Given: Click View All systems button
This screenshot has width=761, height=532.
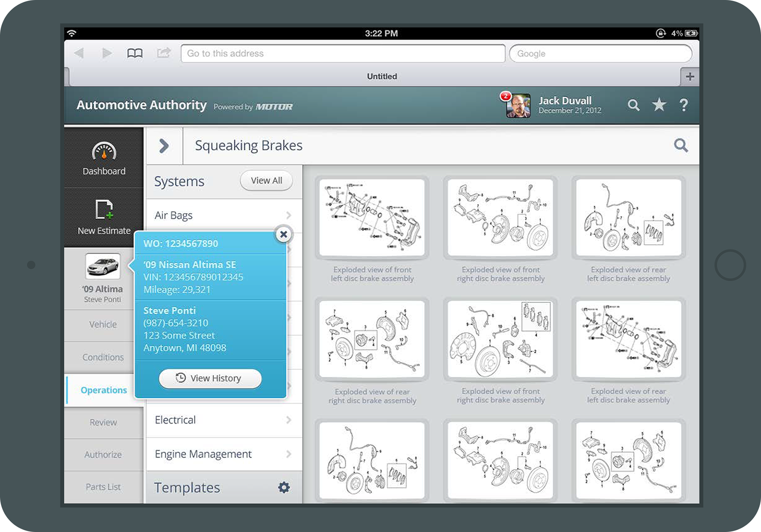Looking at the screenshot, I should tap(266, 181).
